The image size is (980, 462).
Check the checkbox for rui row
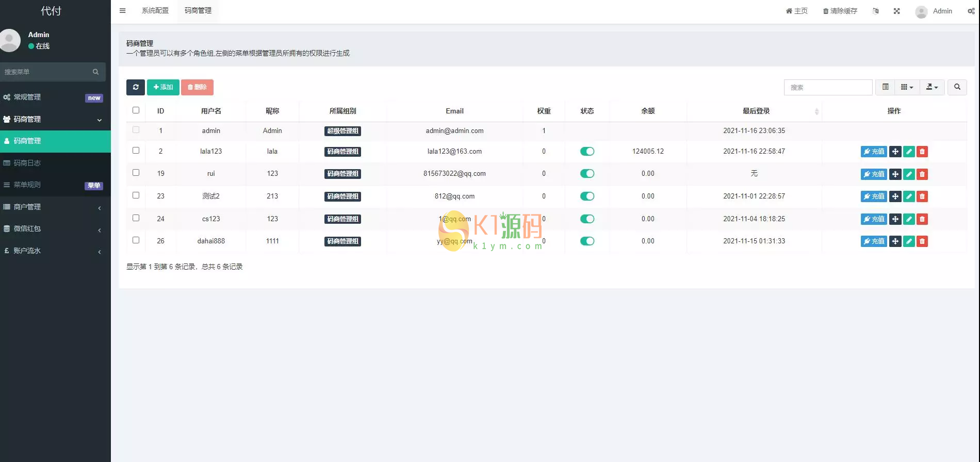(136, 173)
